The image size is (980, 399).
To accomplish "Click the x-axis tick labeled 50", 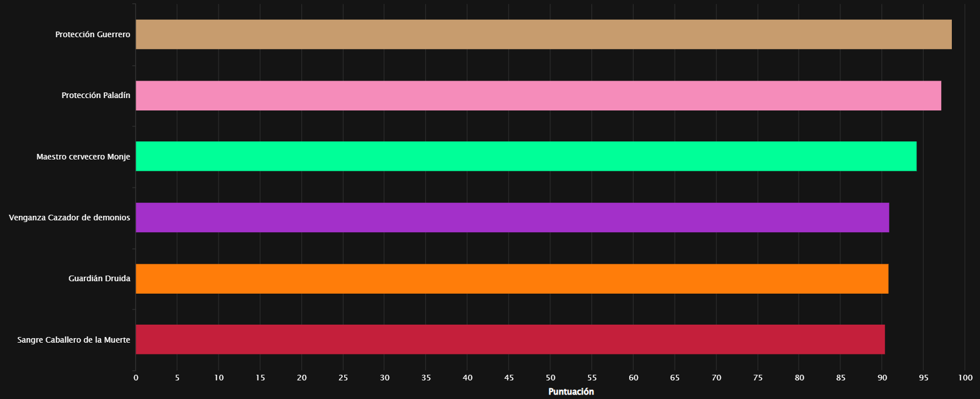I will (550, 378).
